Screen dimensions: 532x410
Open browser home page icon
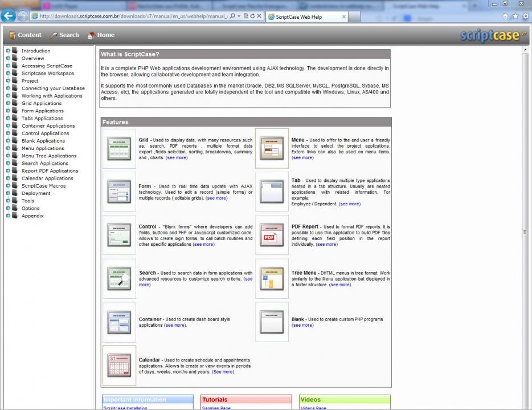click(505, 17)
